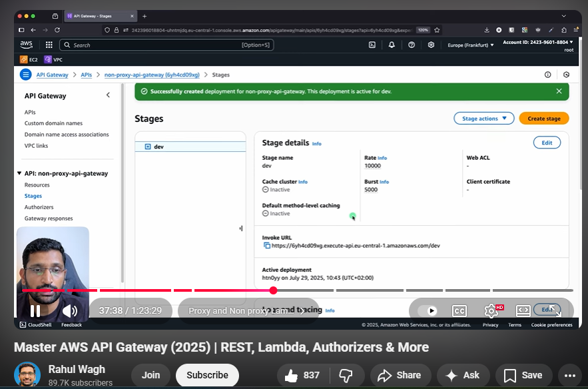Click the clock icon beside the info icon
The height and width of the screenshot is (389, 588).
pyautogui.click(x=566, y=75)
